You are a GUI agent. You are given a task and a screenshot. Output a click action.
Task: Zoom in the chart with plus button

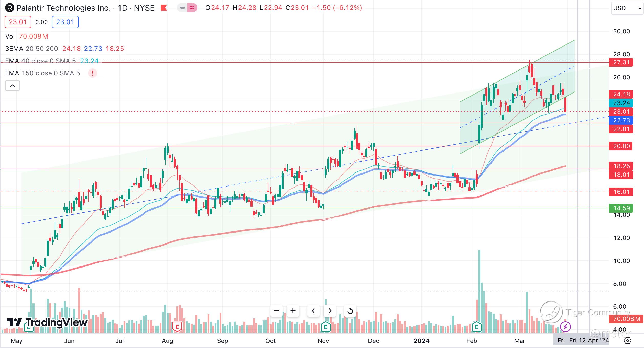tap(293, 311)
